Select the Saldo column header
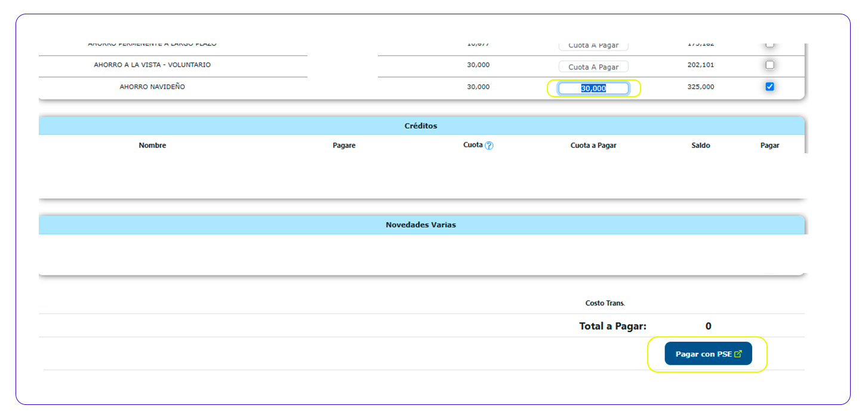Image resolution: width=868 pixels, height=415 pixels. (700, 145)
